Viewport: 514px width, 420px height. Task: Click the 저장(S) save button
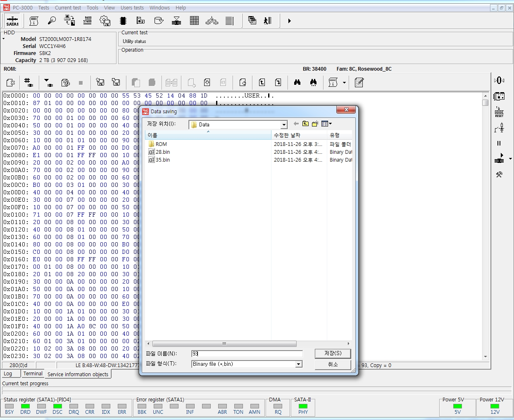pyautogui.click(x=333, y=353)
